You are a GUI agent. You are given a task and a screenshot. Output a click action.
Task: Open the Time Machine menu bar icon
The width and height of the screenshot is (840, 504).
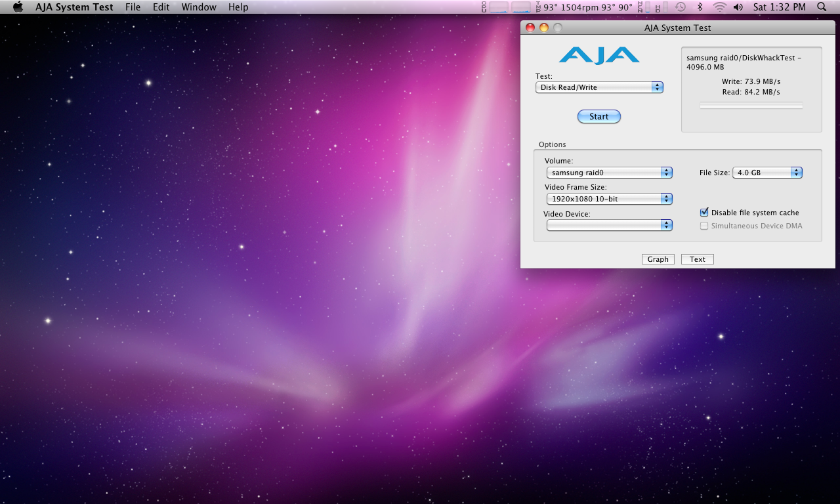pos(681,7)
